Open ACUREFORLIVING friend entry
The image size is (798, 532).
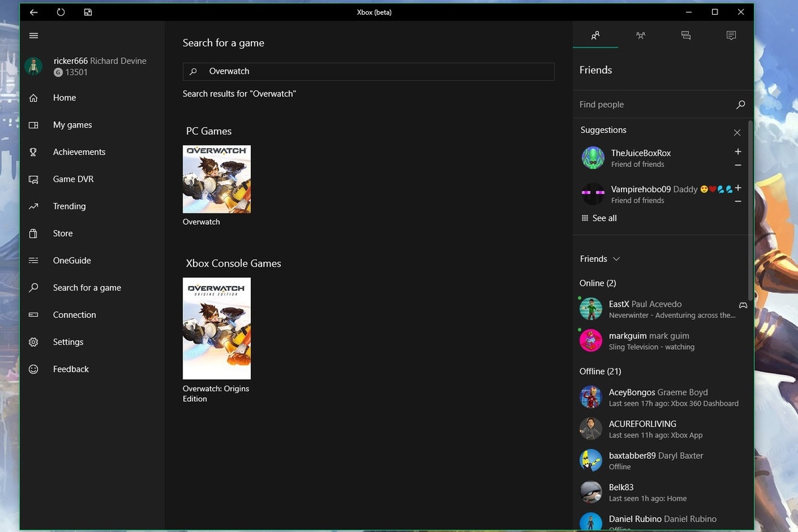[662, 429]
